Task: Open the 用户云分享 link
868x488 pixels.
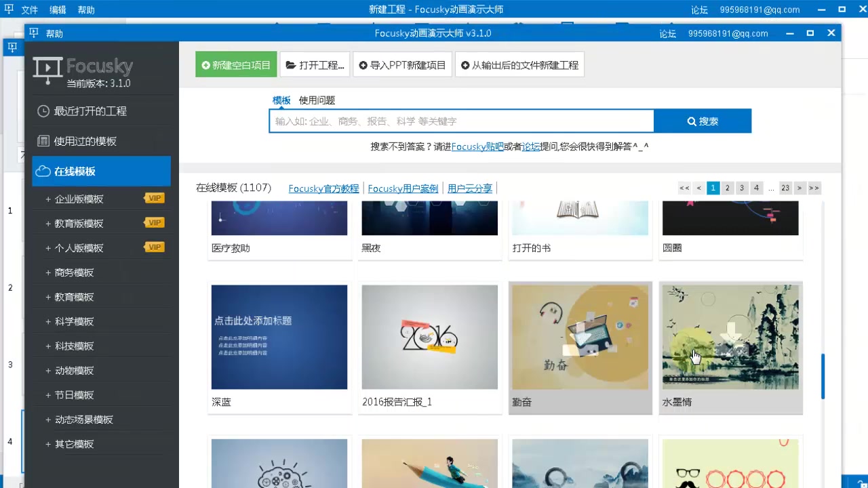Action: coord(469,188)
